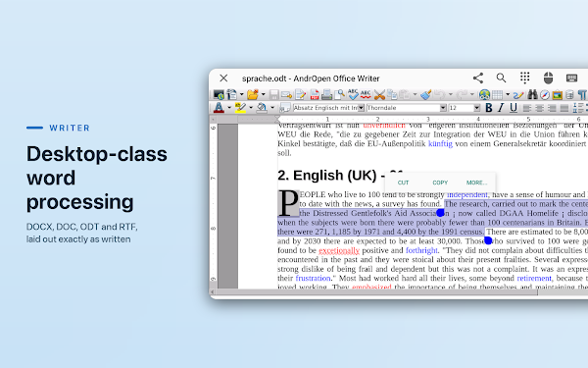Open the New document type dropdown arrow
This screenshot has width=588, height=368.
241,94
